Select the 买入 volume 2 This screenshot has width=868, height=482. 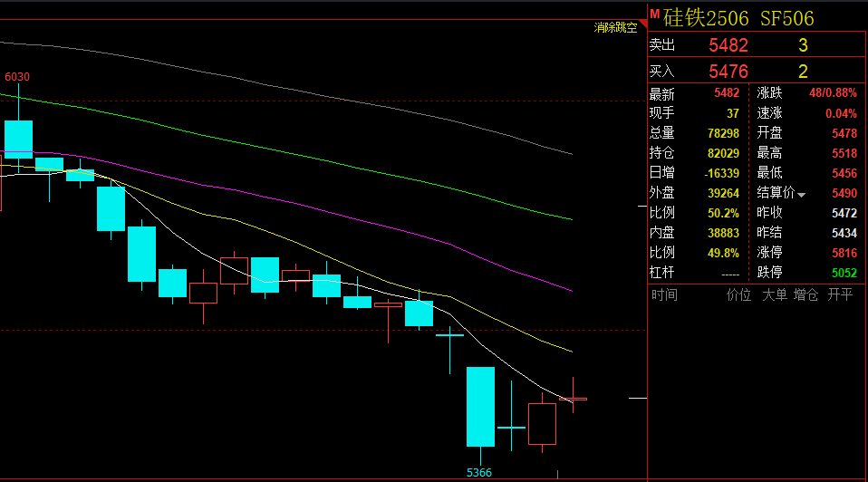pyautogui.click(x=803, y=72)
